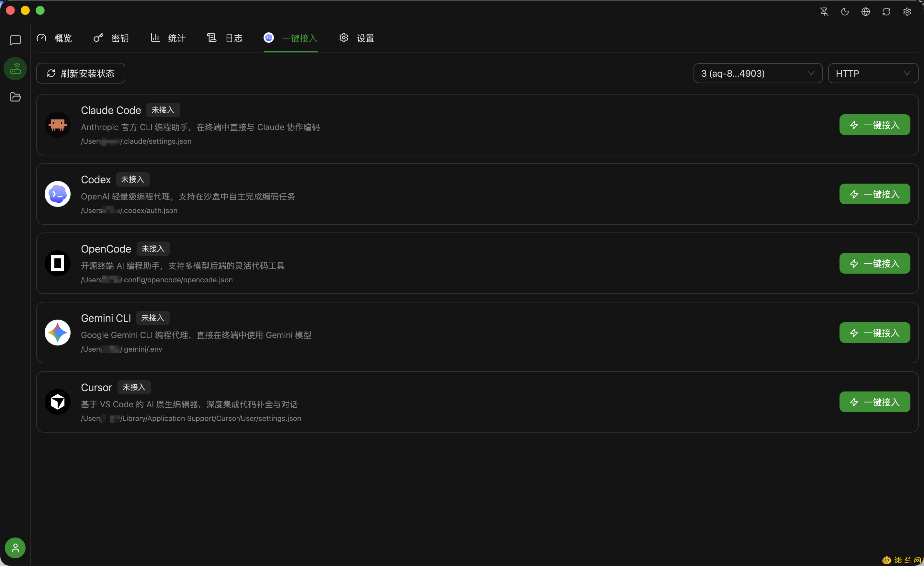Click the .gemini/.env path text

point(121,349)
